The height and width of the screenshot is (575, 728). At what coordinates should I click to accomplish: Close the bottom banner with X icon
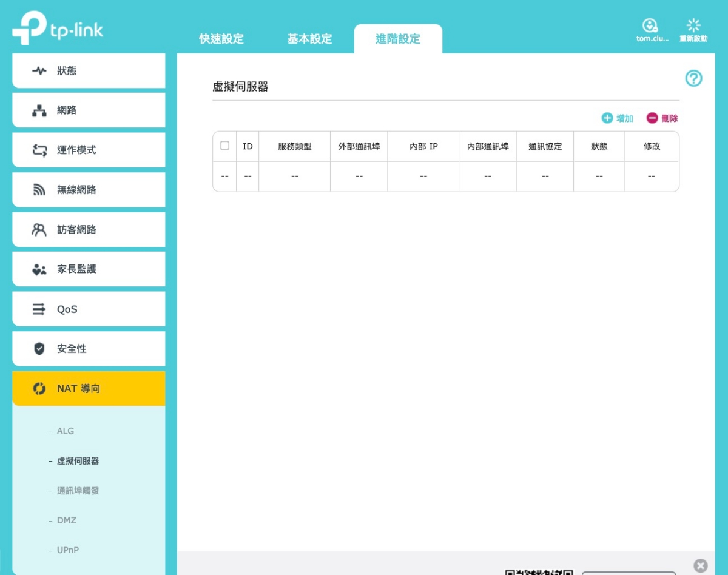700,566
